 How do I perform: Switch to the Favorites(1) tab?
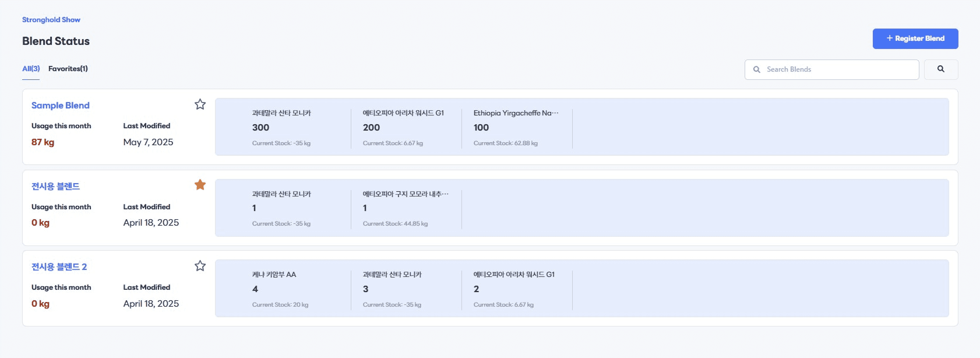(68, 69)
